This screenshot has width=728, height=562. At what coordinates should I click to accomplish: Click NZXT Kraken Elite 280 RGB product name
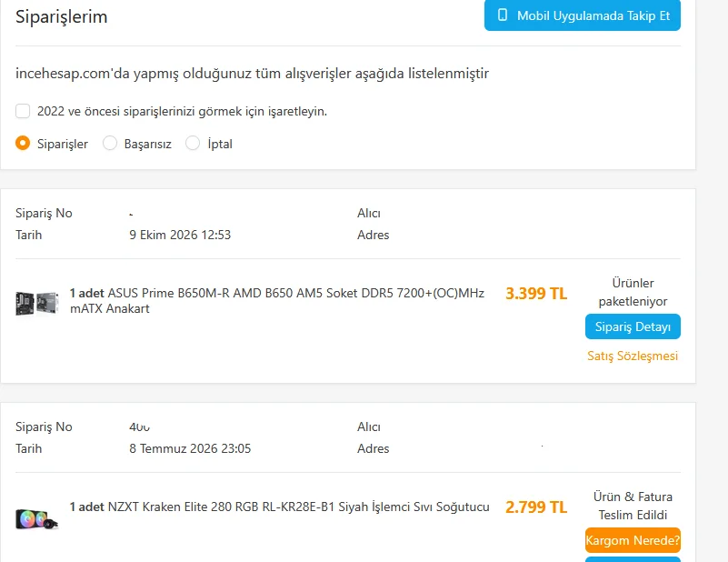pos(280,507)
